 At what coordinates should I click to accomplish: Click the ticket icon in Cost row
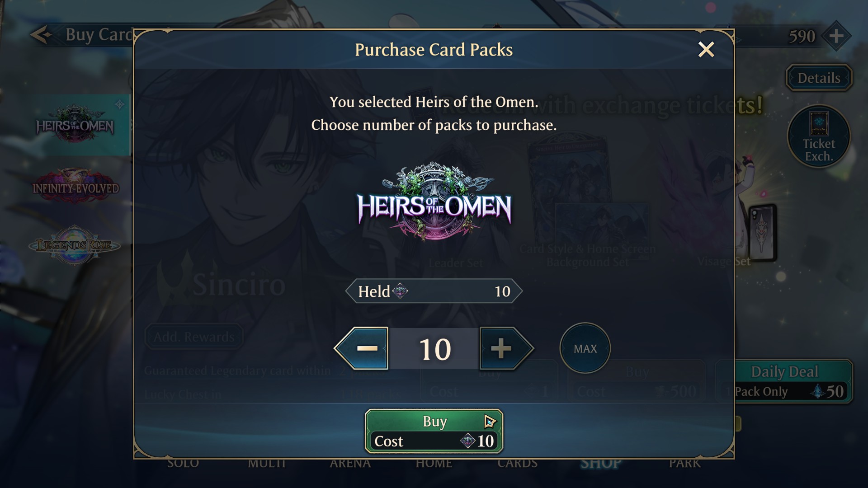click(x=467, y=441)
